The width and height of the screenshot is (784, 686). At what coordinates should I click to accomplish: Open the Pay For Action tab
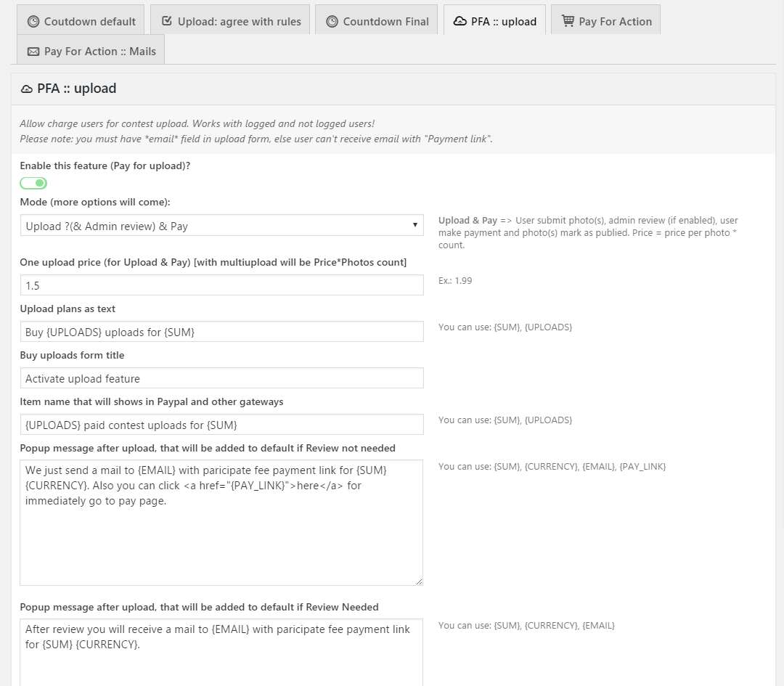(x=605, y=20)
